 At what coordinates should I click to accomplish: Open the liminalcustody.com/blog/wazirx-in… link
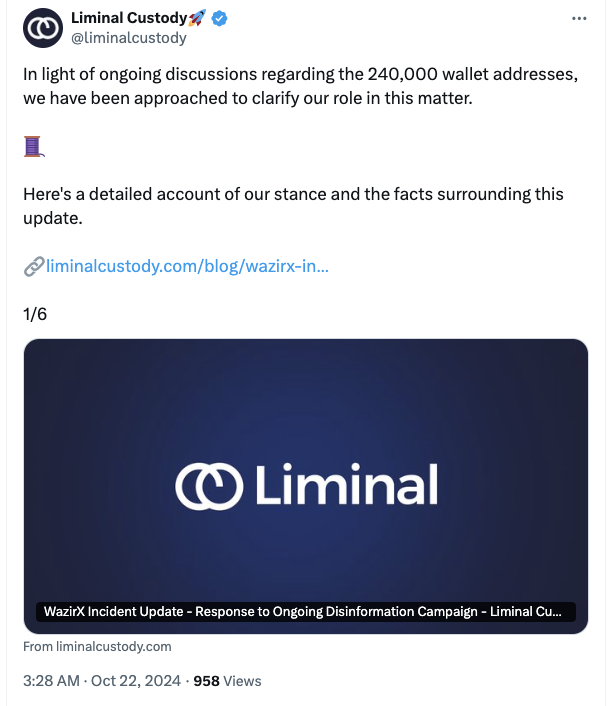coord(187,266)
